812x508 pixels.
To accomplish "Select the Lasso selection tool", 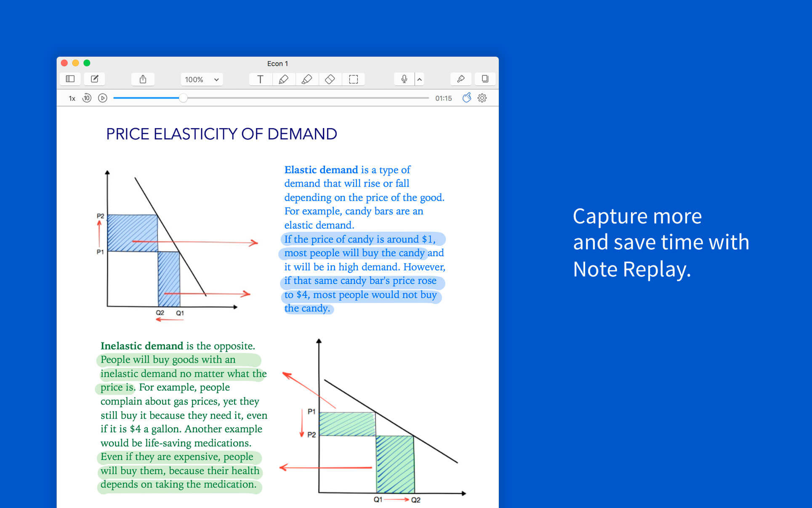I will (354, 79).
